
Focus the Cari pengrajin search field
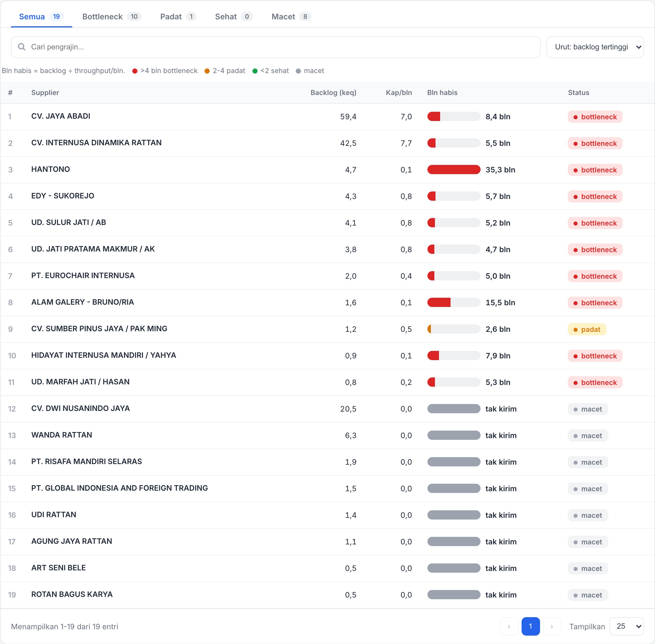(276, 47)
